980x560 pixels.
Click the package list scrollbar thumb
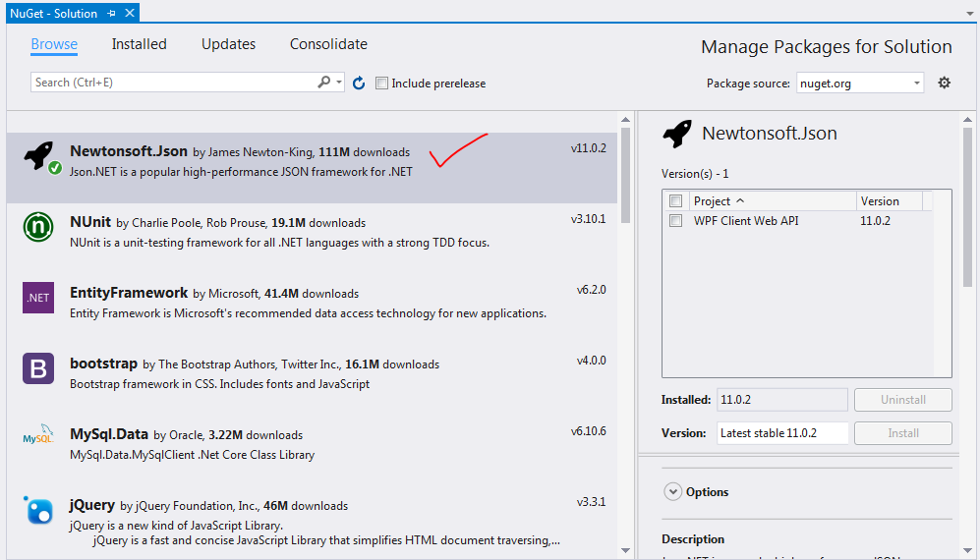click(625, 175)
